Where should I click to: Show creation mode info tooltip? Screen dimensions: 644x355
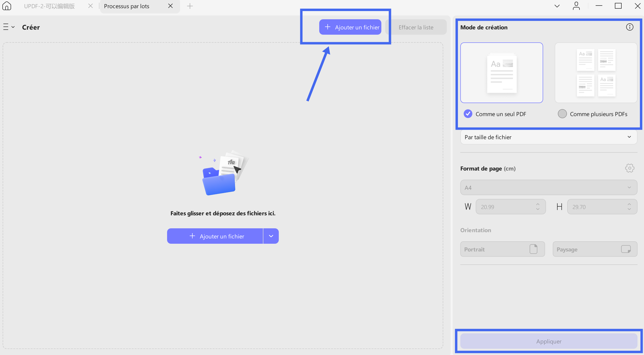(x=630, y=27)
